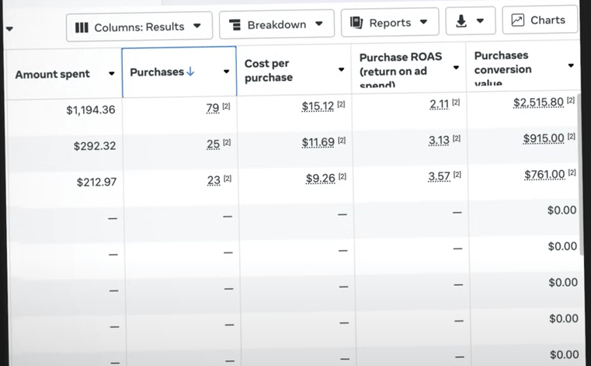The width and height of the screenshot is (591, 366).
Task: Expand the export options arrow
Action: [480, 21]
